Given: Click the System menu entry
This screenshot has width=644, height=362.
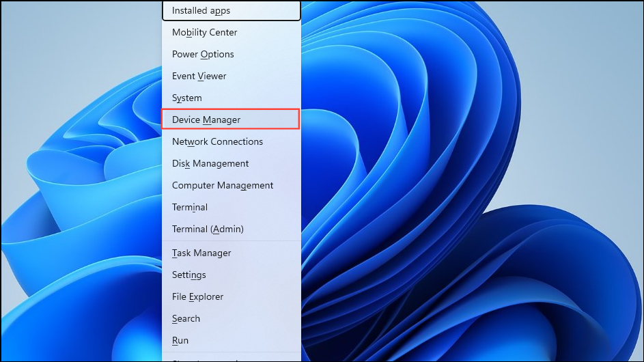Looking at the screenshot, I should 232,98.
